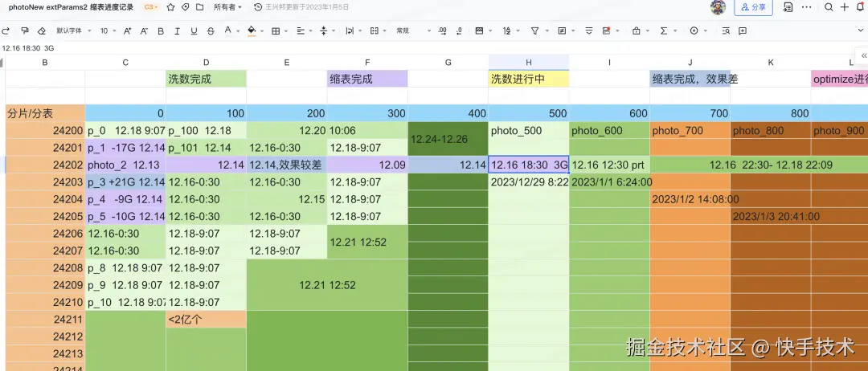
Task: Click the find and replace icon
Action: pyautogui.click(x=726, y=31)
